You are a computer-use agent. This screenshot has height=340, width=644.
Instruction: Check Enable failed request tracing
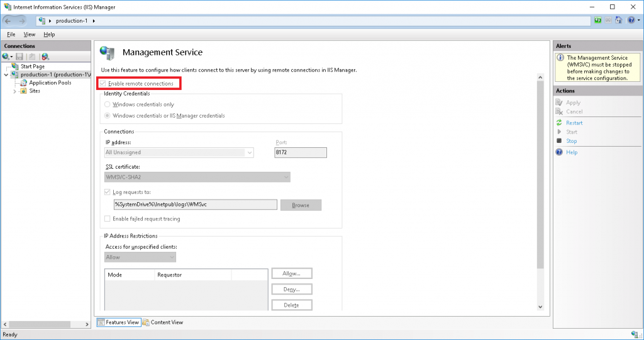pyautogui.click(x=108, y=219)
